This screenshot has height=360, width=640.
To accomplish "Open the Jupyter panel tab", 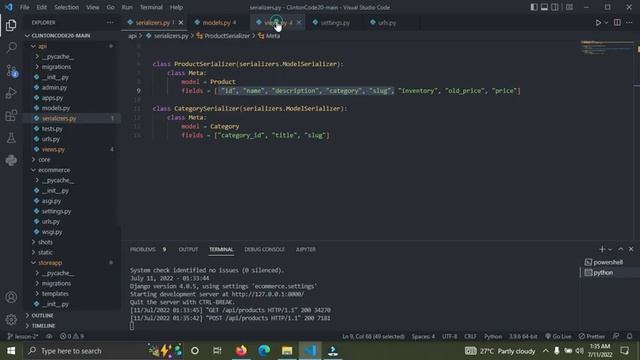I will click(x=305, y=249).
